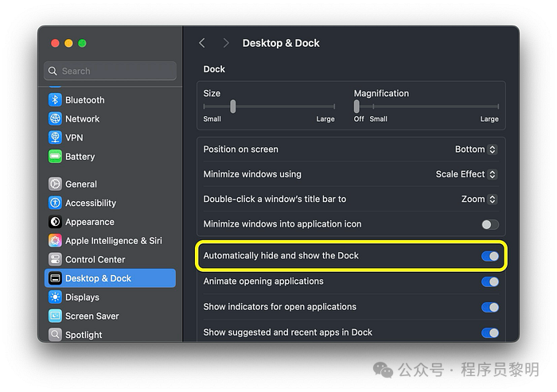Open the Position on screen dropdown
Viewport: 557px width, 392px height.
[x=476, y=149]
